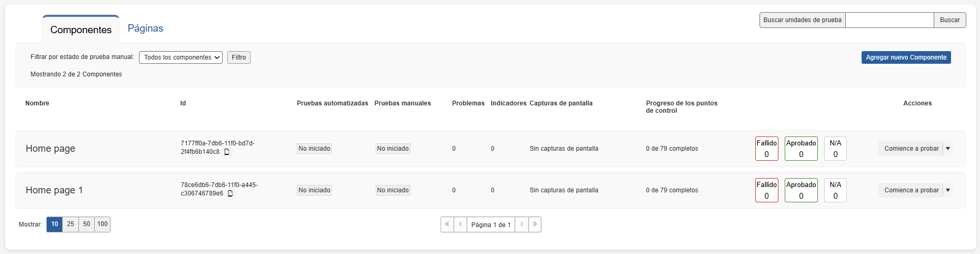Focus the Buscar unidades de prueba field

[x=889, y=20]
